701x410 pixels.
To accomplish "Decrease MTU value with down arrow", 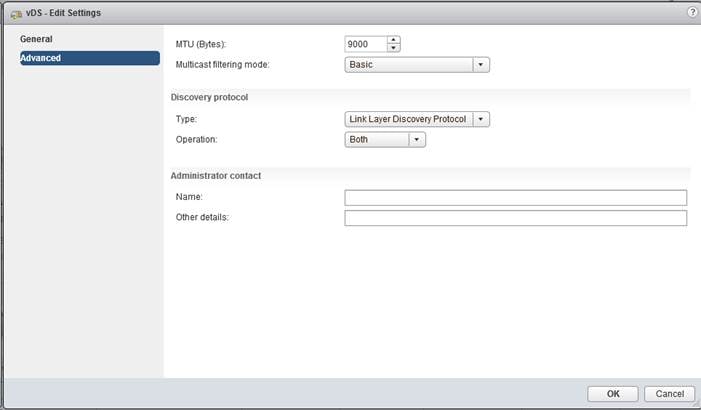I will click(393, 48).
